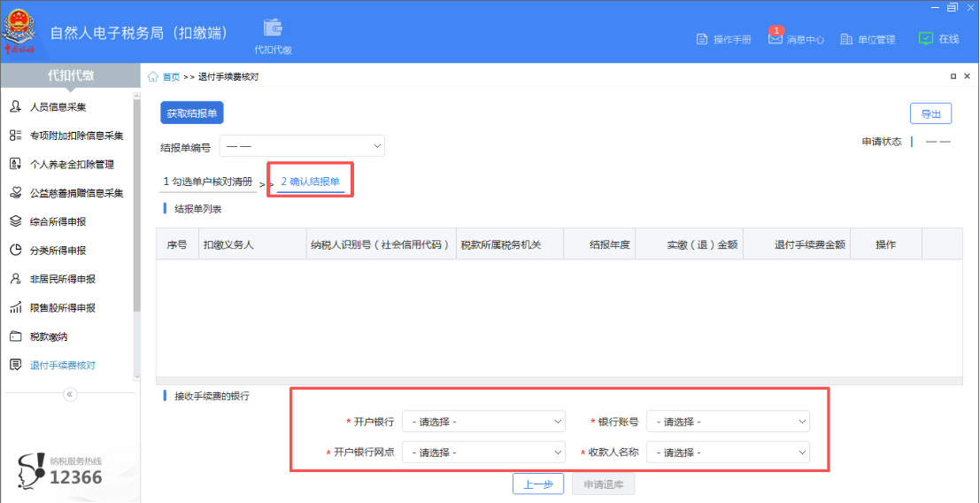
Task: Click the 在线 status monitor icon
Action: point(926,39)
